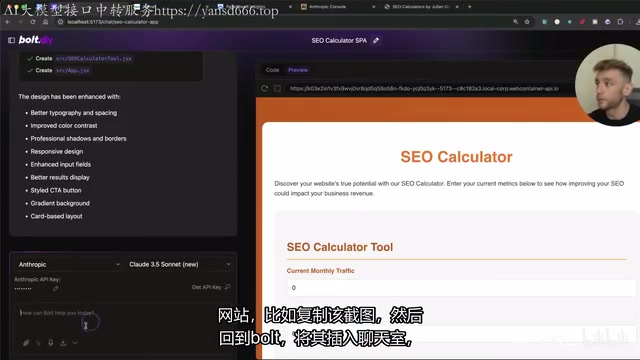Open the browser home page
This screenshot has height=360, width=640.
[45, 22]
